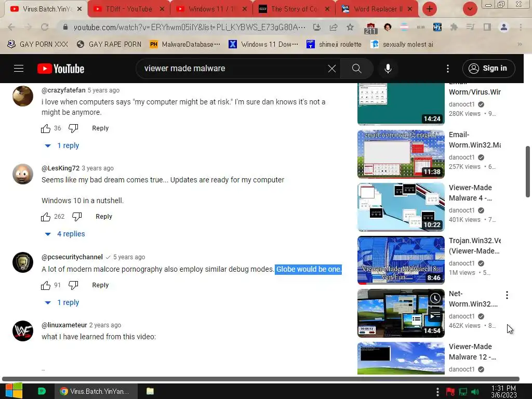Image resolution: width=532 pixels, height=399 pixels.
Task: Run the search with the magnifier button
Action: [x=356, y=69]
